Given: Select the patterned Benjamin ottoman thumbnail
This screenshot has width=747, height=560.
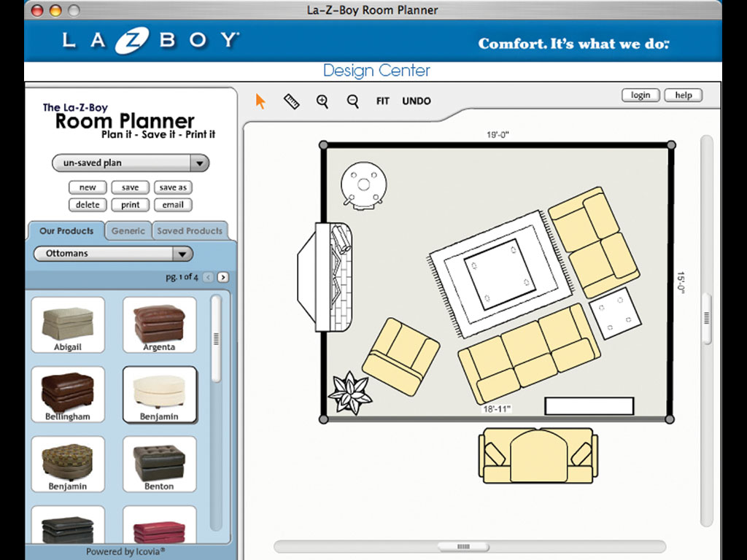Looking at the screenshot, I should point(68,464).
